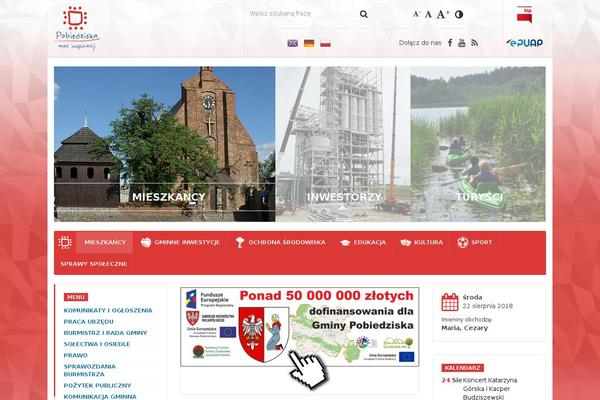The height and width of the screenshot is (400, 600).
Task: Click the search phrase input field
Action: [302, 14]
